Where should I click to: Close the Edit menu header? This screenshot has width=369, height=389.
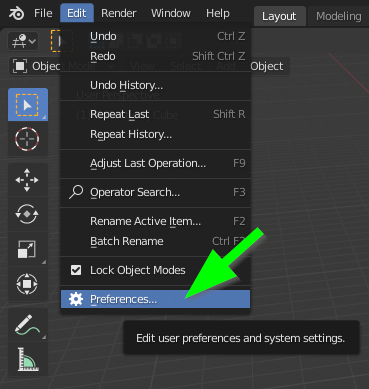[77, 13]
